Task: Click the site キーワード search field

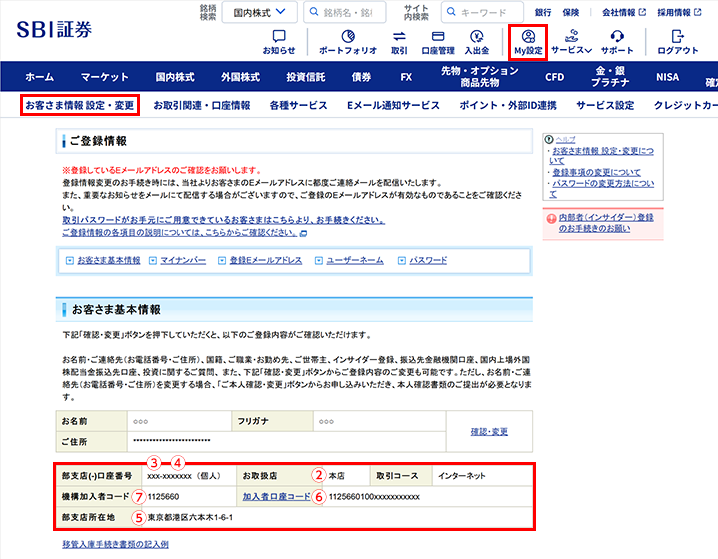Action: click(482, 12)
